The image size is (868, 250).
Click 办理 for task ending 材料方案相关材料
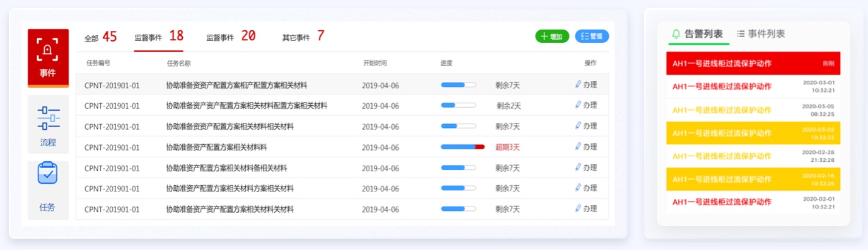point(590,188)
